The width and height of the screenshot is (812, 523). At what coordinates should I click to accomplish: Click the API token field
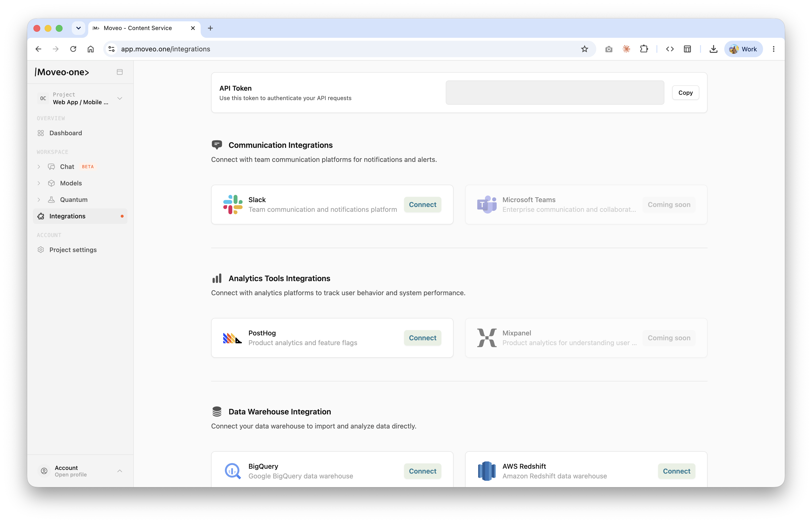pyautogui.click(x=555, y=92)
